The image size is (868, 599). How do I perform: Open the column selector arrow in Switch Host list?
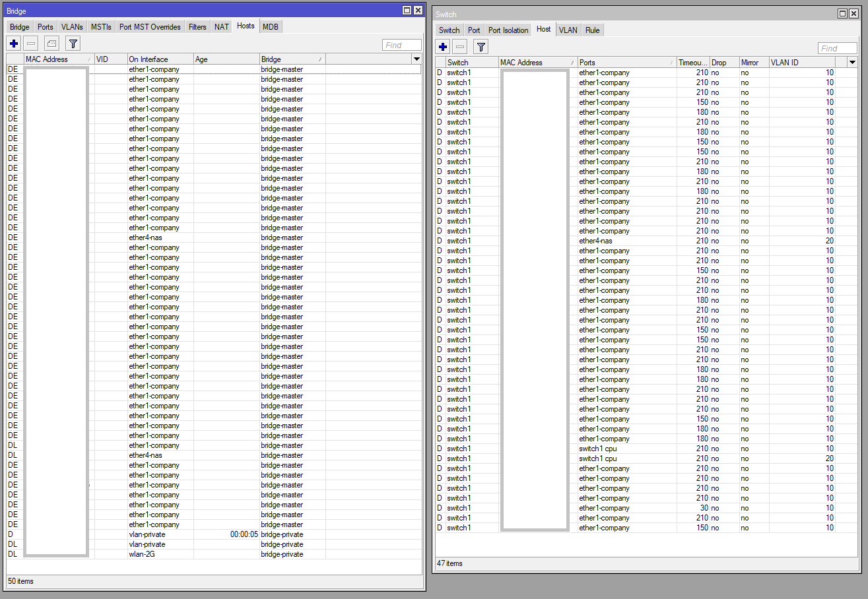tap(852, 61)
